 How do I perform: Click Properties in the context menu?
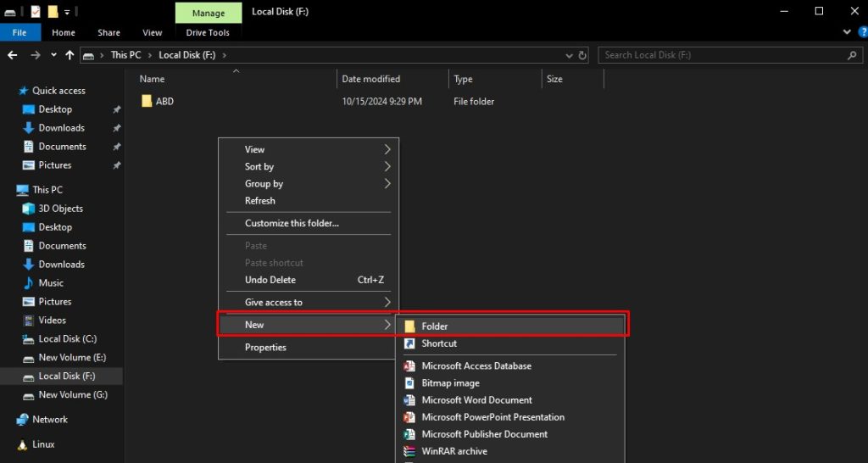click(265, 348)
